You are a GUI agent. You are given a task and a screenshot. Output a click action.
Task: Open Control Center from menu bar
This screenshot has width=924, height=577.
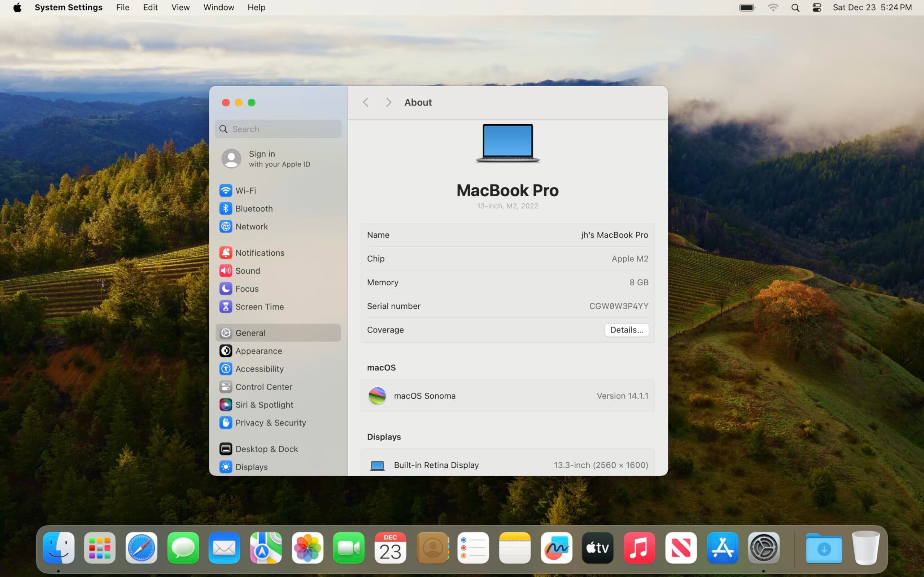pyautogui.click(x=816, y=8)
